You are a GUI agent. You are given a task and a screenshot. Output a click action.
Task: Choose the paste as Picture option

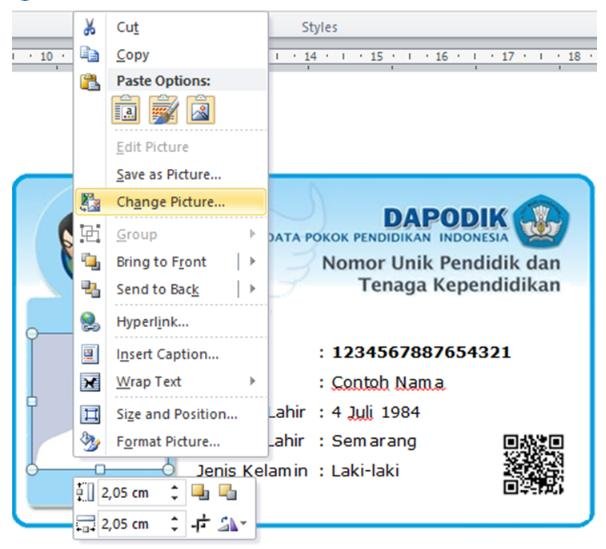(x=201, y=110)
